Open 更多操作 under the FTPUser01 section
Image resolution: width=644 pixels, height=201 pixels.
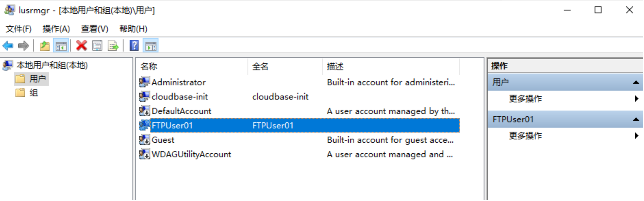(525, 136)
